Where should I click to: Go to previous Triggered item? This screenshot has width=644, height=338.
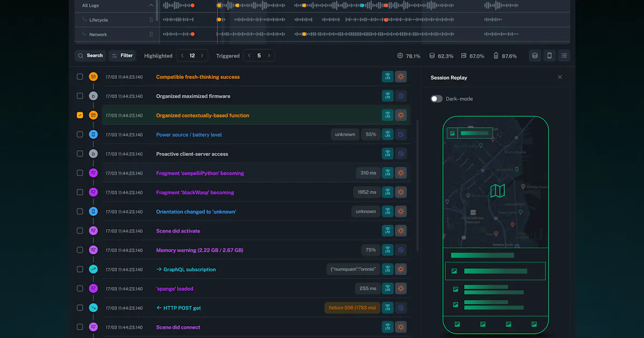tap(248, 55)
